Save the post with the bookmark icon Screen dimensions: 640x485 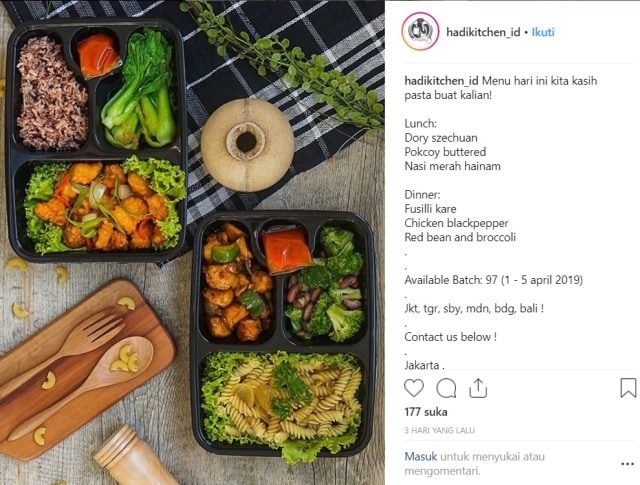tap(628, 388)
